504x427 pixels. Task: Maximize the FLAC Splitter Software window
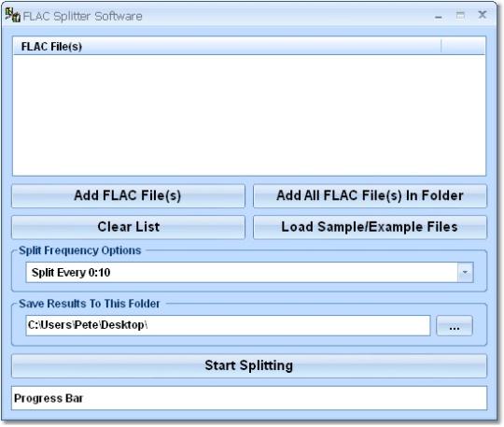click(x=460, y=15)
